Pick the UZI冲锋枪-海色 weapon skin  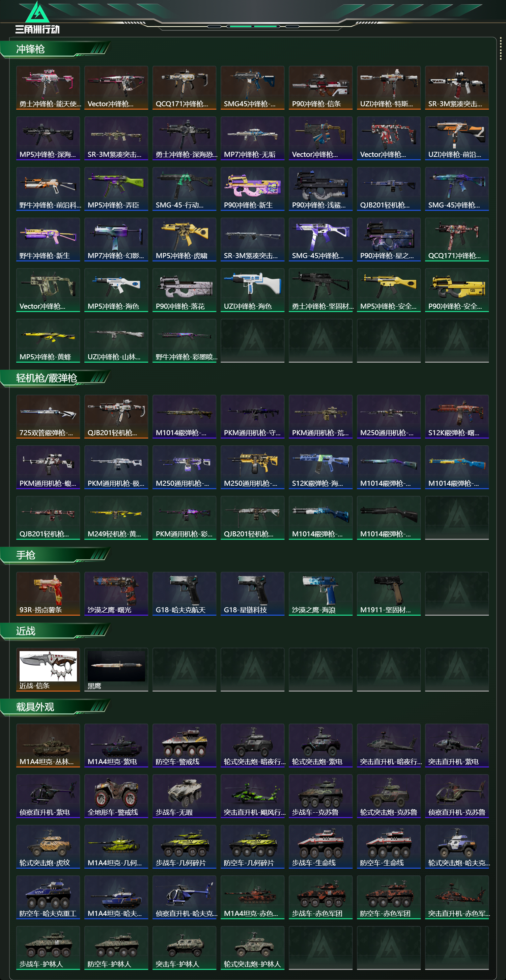(252, 290)
